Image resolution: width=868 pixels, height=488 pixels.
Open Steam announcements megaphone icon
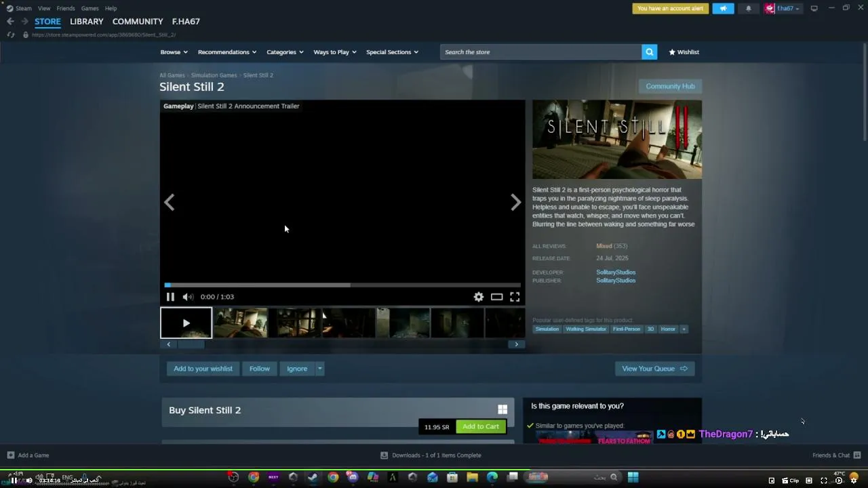[723, 8]
